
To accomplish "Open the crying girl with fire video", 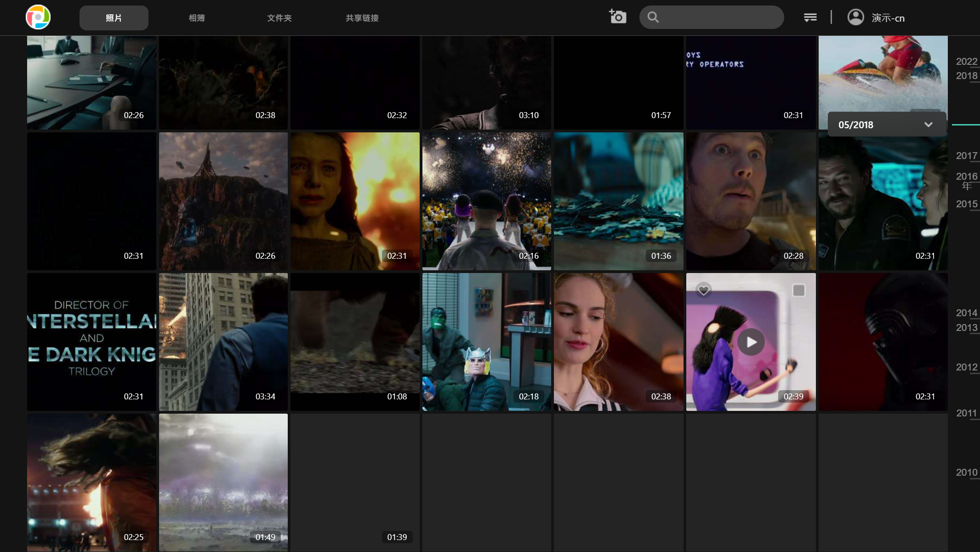I will [355, 201].
